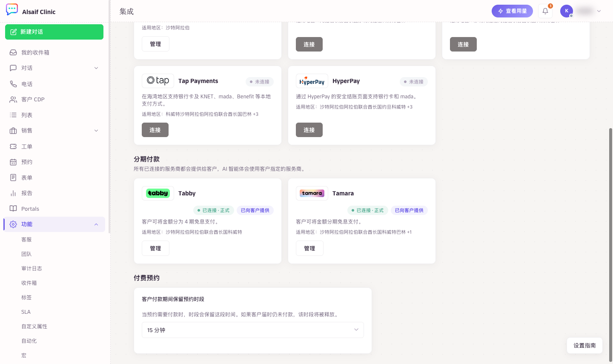Click the Tamara logo
The width and height of the screenshot is (613, 364).
click(312, 193)
